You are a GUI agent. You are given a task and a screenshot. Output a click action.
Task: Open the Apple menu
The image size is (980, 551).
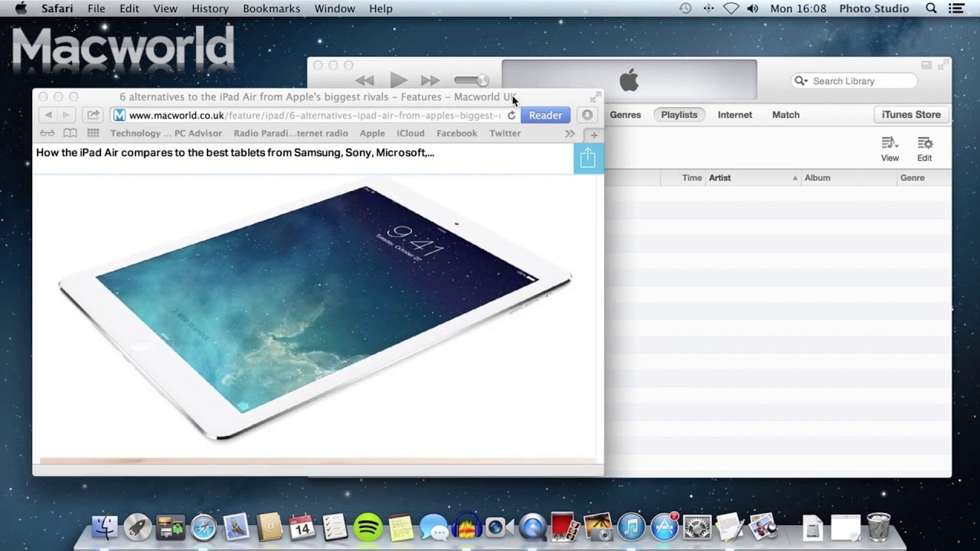pos(21,8)
